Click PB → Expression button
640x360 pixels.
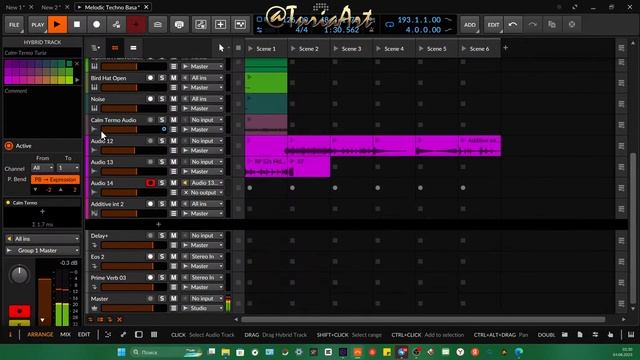[x=56, y=180]
